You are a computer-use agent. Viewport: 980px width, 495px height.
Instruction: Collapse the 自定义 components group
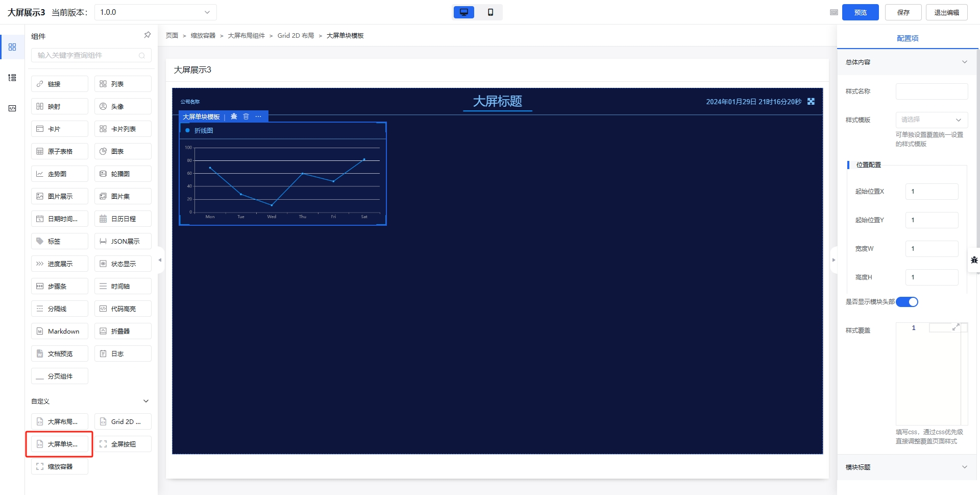pos(146,401)
